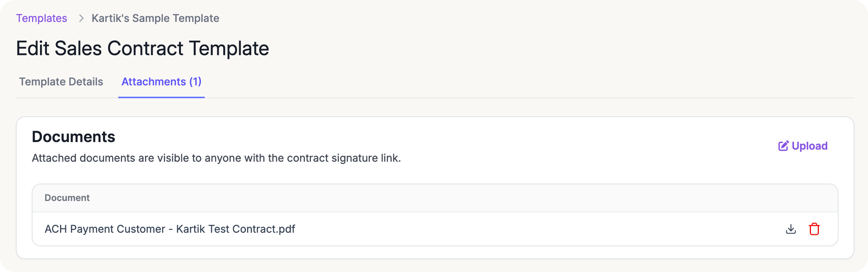Switch to Template Details view

point(61,82)
